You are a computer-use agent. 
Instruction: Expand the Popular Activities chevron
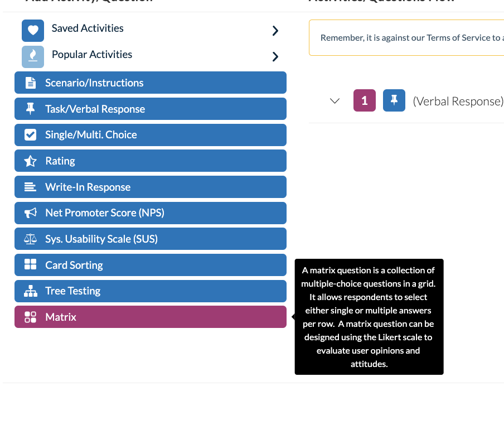tap(275, 56)
